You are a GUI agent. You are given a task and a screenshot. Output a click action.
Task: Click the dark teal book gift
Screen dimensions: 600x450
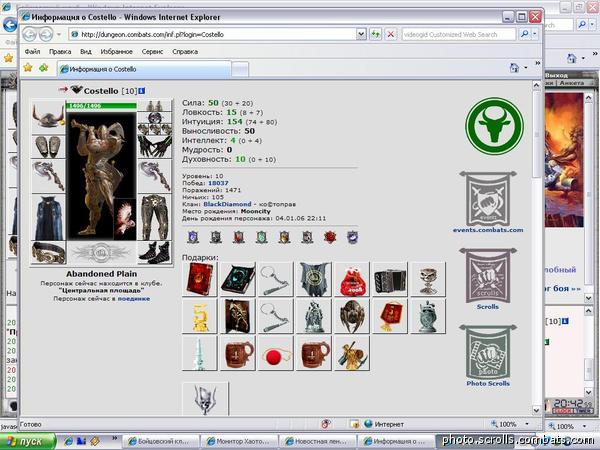[238, 279]
